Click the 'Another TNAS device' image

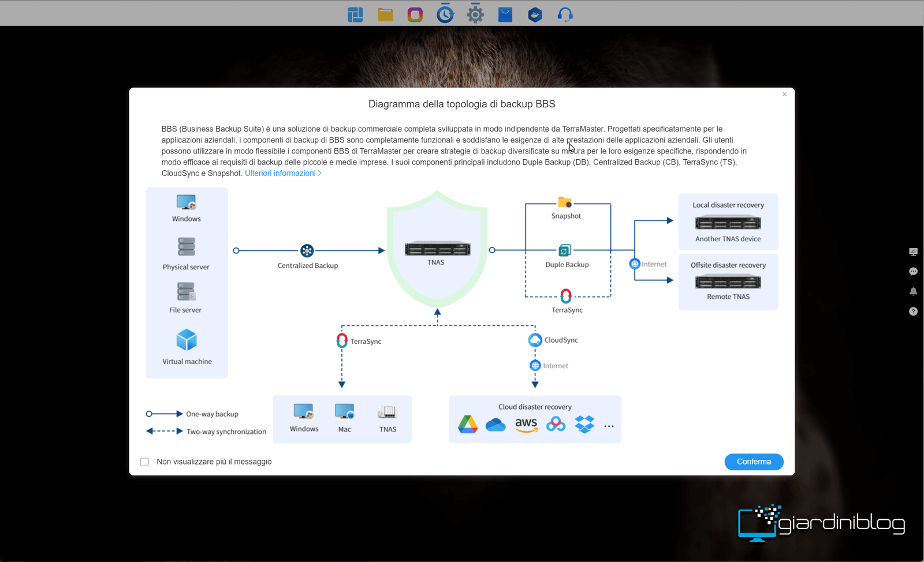click(x=728, y=222)
